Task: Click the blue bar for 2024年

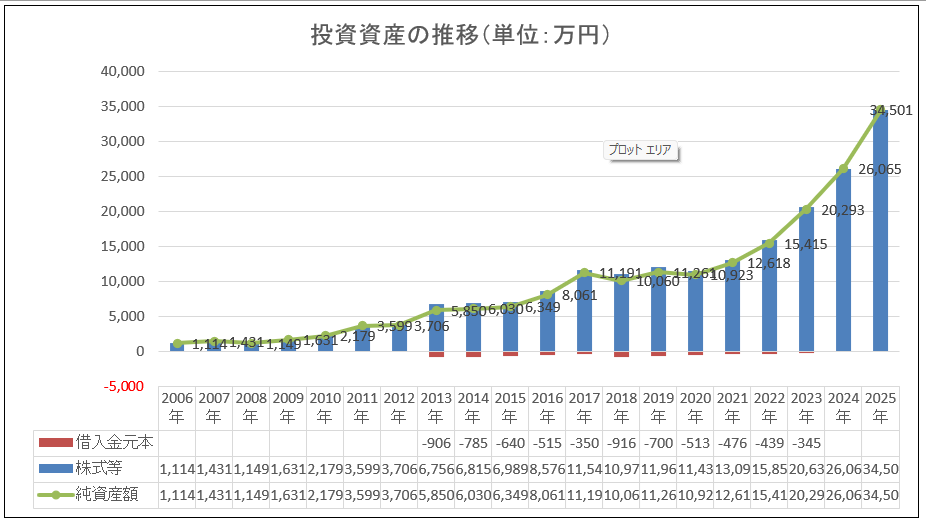Action: (x=843, y=270)
